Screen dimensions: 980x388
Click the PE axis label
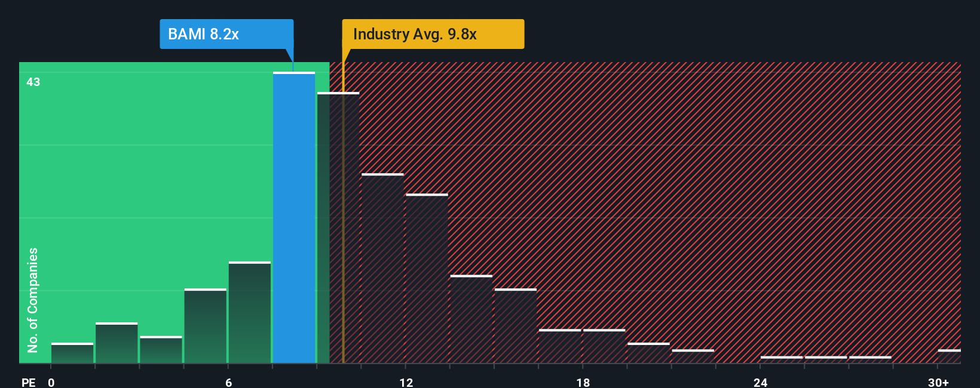click(29, 382)
